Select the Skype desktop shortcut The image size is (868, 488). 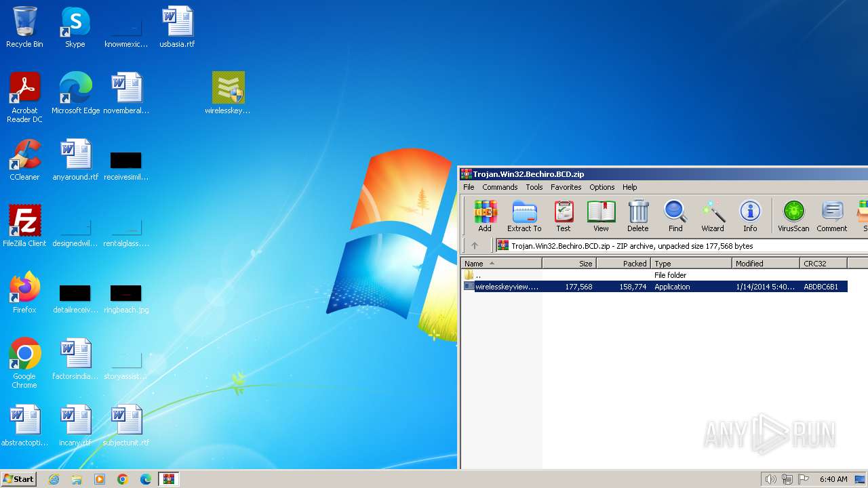[x=75, y=27]
